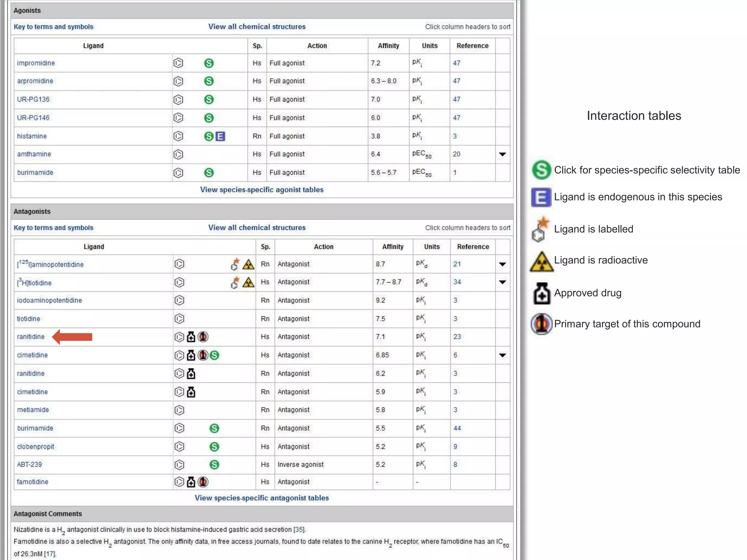This screenshot has width=747, height=560.
Task: Click the approved drug icon for ranitidine Hs
Action: pos(191,337)
